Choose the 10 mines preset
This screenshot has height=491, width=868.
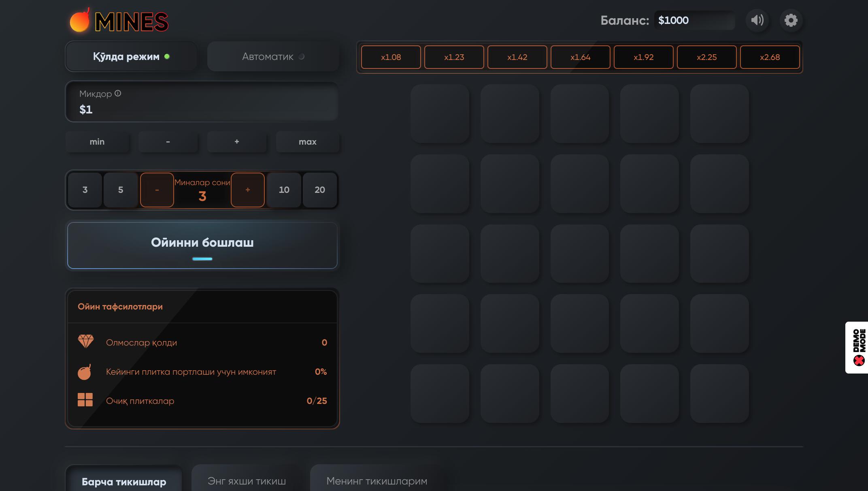[x=284, y=190]
